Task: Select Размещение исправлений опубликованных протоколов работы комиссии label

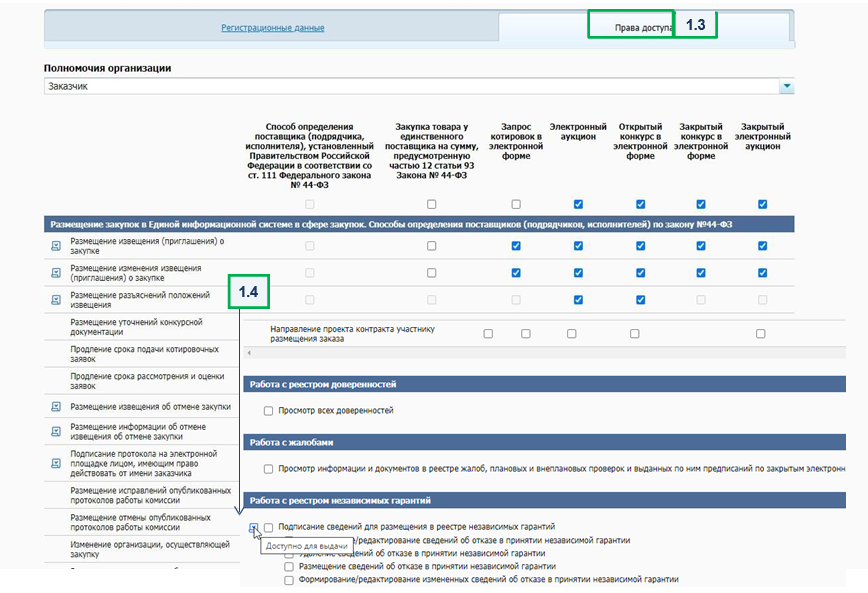Action: tap(151, 496)
